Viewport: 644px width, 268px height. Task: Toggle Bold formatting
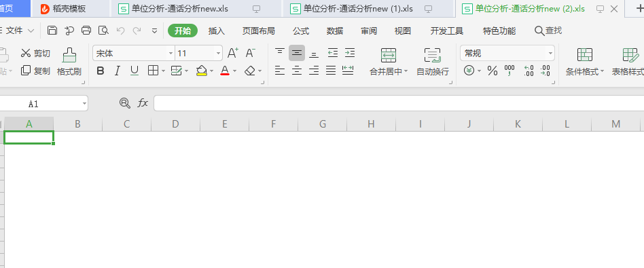pyautogui.click(x=101, y=71)
